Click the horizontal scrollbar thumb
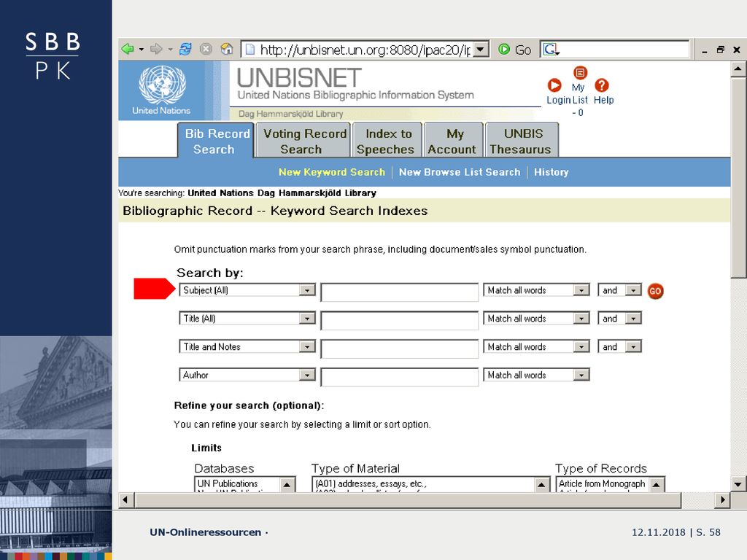This screenshot has width=747, height=560. point(409,499)
